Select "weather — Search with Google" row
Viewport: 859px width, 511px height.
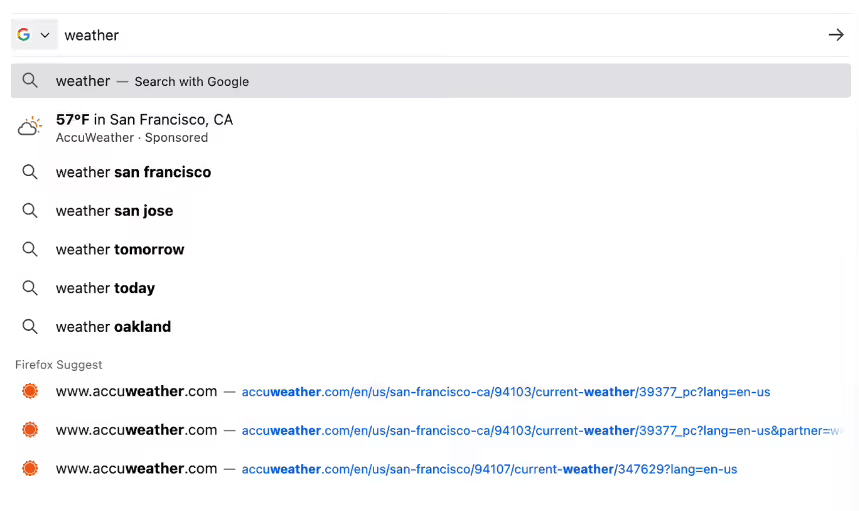(x=152, y=81)
